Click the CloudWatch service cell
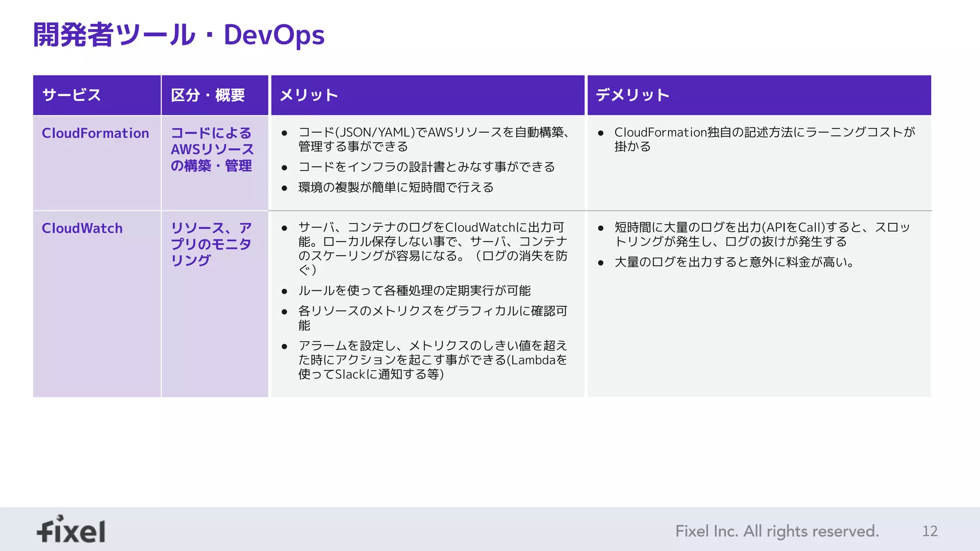Image resolution: width=980 pixels, height=551 pixels. (x=82, y=228)
